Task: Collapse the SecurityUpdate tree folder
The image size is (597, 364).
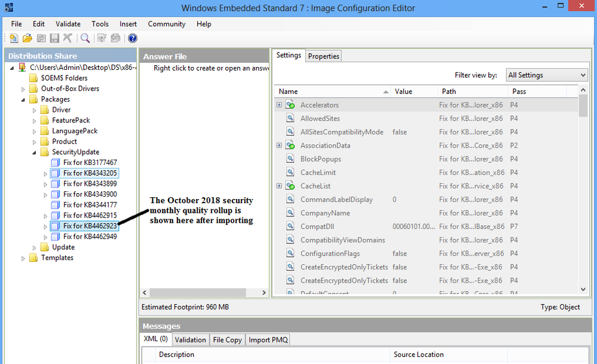Action: (34, 152)
